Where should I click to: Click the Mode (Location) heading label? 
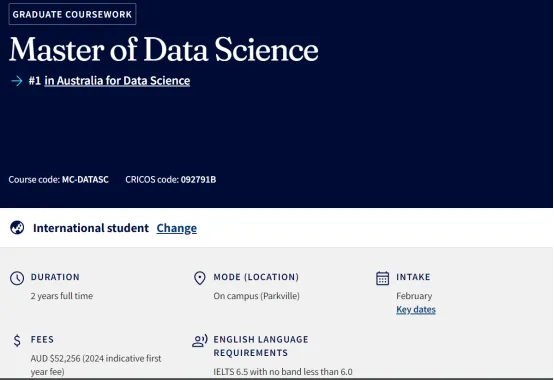click(256, 277)
